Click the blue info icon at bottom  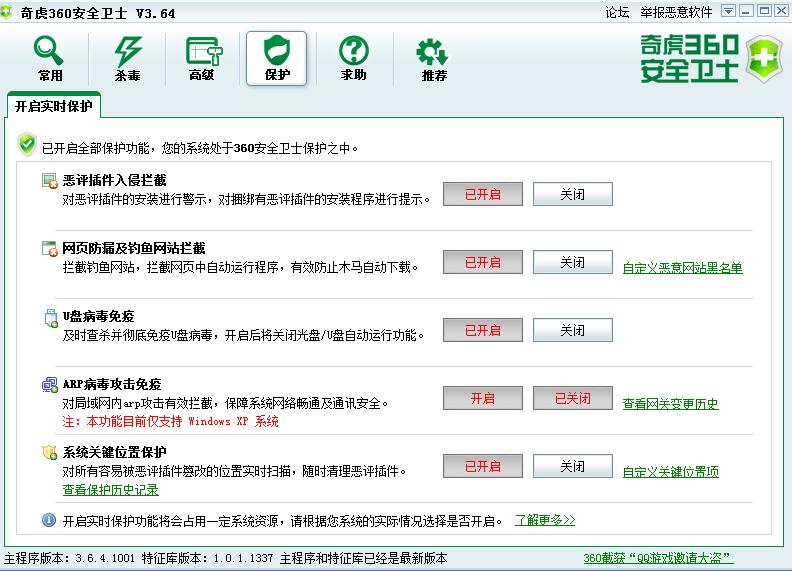click(49, 520)
